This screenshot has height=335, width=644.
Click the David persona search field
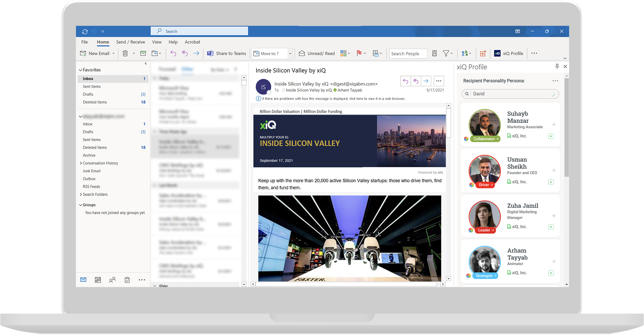click(510, 94)
